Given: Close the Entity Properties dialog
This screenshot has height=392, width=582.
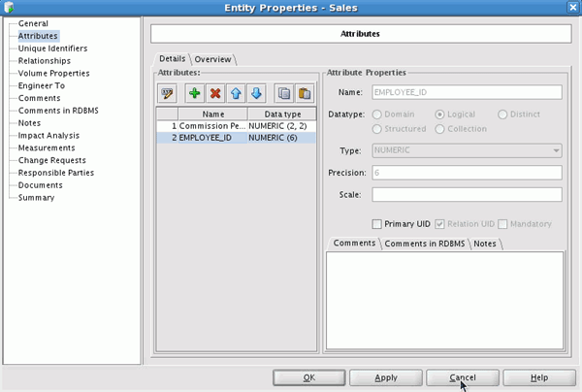Looking at the screenshot, I should coord(572,8).
